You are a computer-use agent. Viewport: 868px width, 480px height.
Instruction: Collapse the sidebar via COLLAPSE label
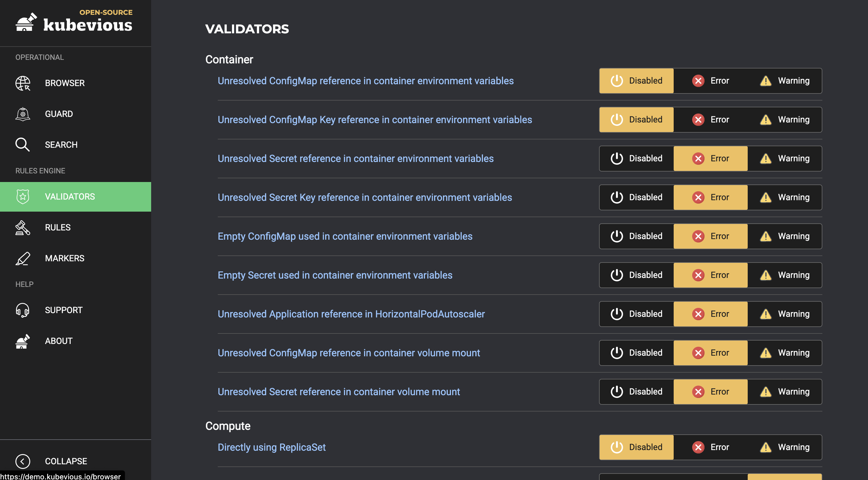(66, 461)
